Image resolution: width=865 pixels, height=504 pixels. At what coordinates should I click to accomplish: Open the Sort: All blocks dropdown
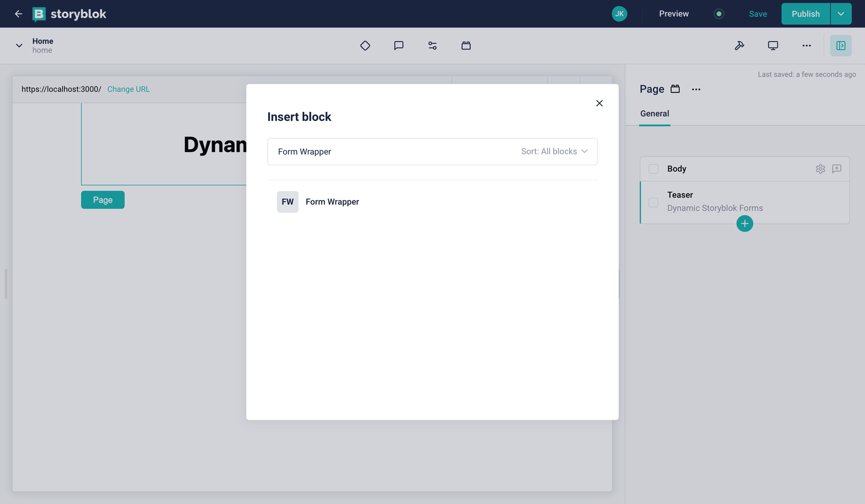pyautogui.click(x=554, y=152)
